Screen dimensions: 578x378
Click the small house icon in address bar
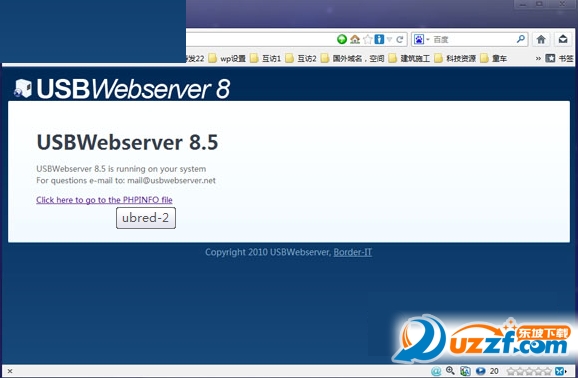(x=355, y=39)
